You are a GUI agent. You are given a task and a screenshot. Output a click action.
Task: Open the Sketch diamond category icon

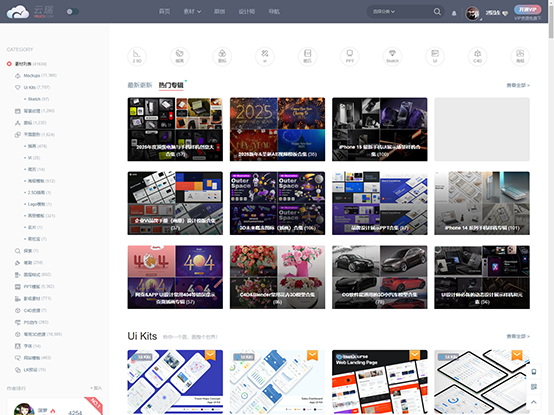coord(392,56)
